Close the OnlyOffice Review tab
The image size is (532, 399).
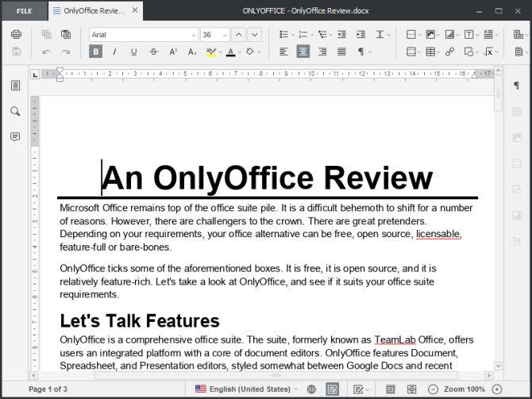click(x=135, y=10)
